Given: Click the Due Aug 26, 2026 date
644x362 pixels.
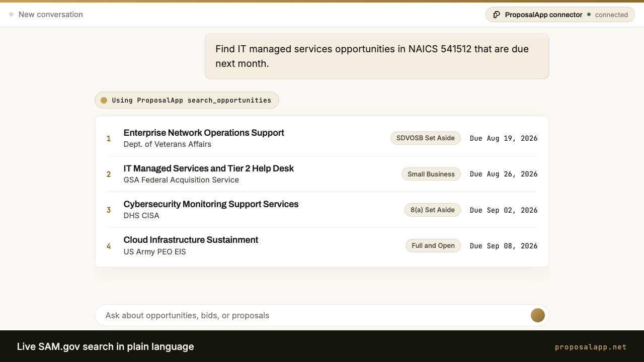Looking at the screenshot, I should pos(504,174).
